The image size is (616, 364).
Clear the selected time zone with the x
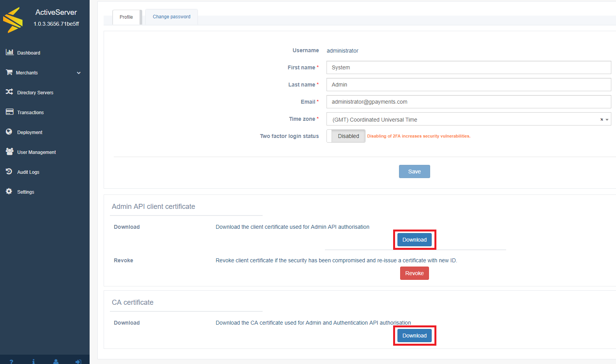tap(602, 120)
